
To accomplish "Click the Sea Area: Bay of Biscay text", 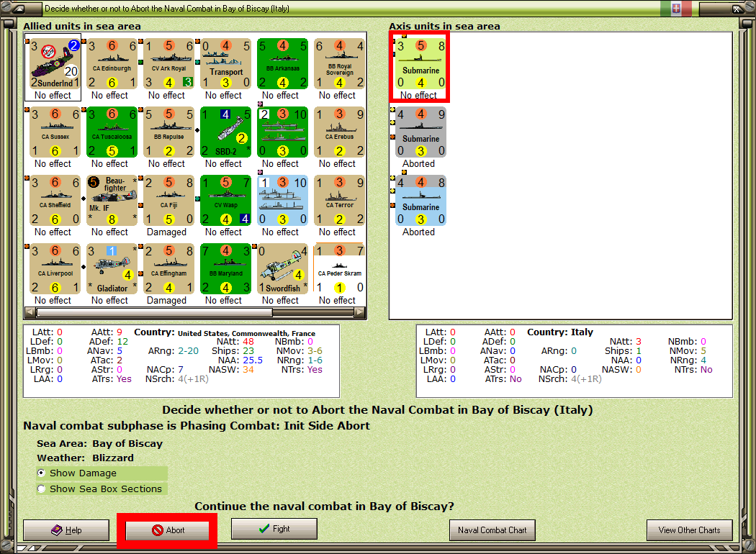I will point(100,443).
